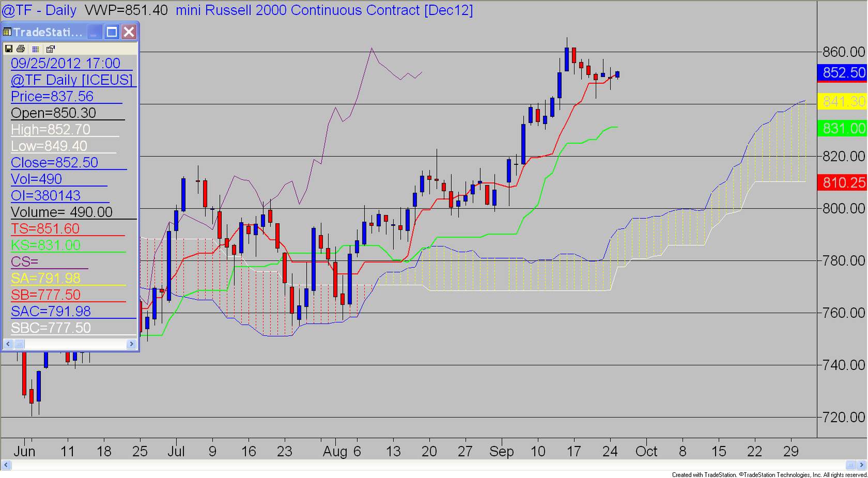Viewport: 868px width, 478px height.
Task: Click the Oct label on the date axis
Action: 646,452
